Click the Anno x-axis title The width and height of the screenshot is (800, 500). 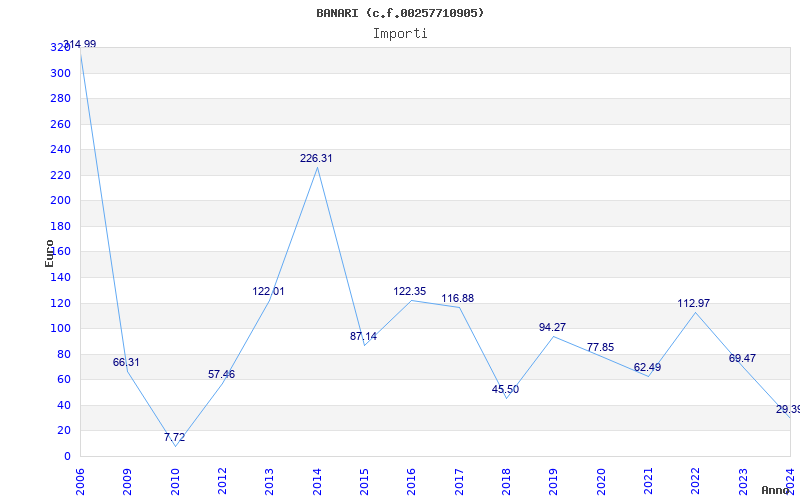pos(775,490)
